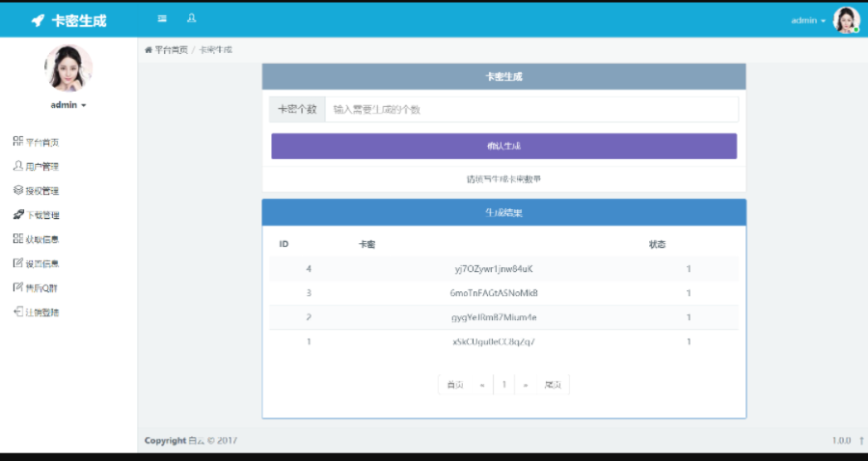Click the hamburger menu icon in header
The width and height of the screenshot is (868, 461).
pyautogui.click(x=162, y=19)
